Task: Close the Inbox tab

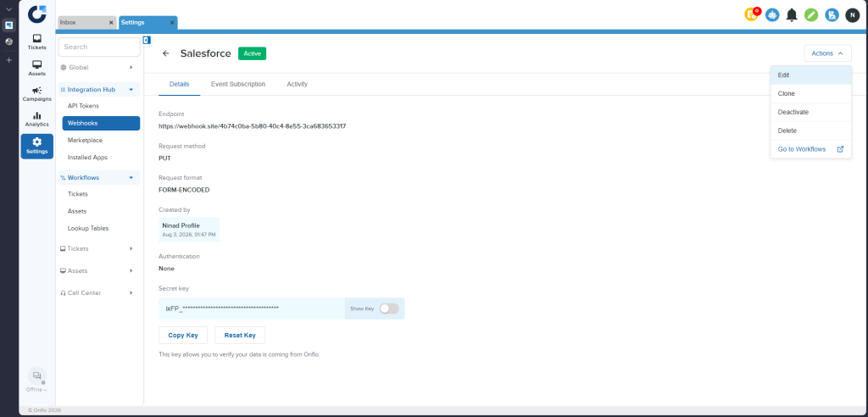Action: (x=111, y=23)
